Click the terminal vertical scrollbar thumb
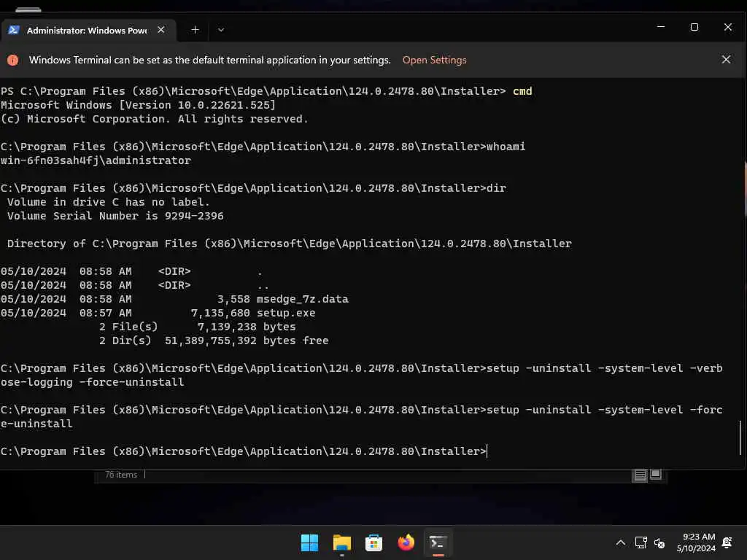 [x=740, y=437]
